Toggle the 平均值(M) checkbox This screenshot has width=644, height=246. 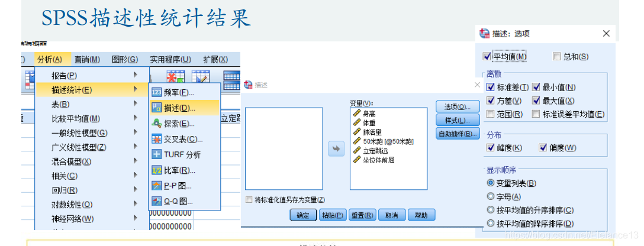(x=487, y=57)
